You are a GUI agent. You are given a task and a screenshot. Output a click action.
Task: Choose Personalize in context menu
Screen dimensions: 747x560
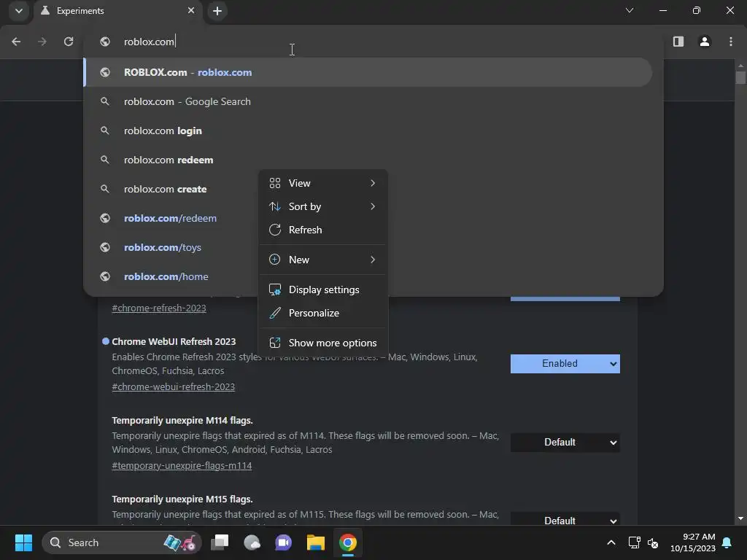(x=323, y=314)
